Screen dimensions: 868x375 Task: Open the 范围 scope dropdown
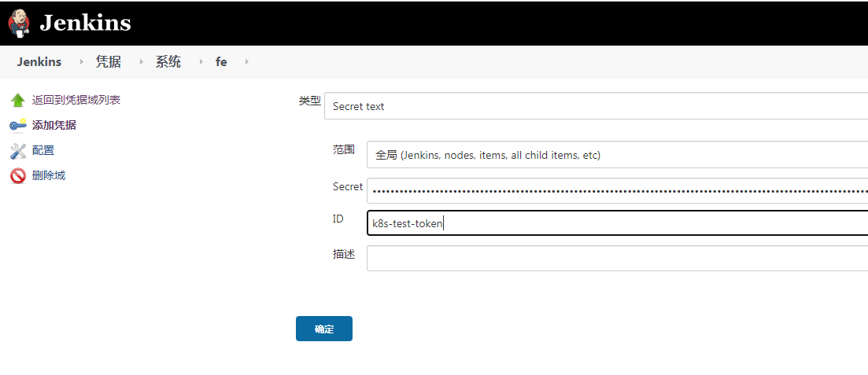coord(617,154)
